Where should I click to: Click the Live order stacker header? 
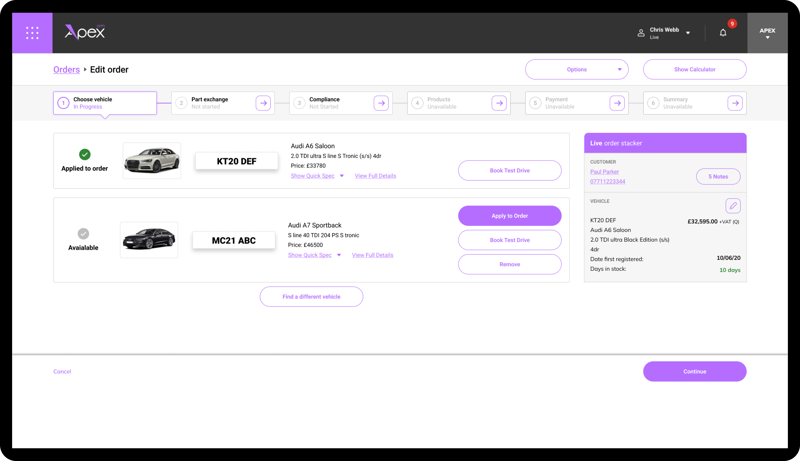[665, 143]
